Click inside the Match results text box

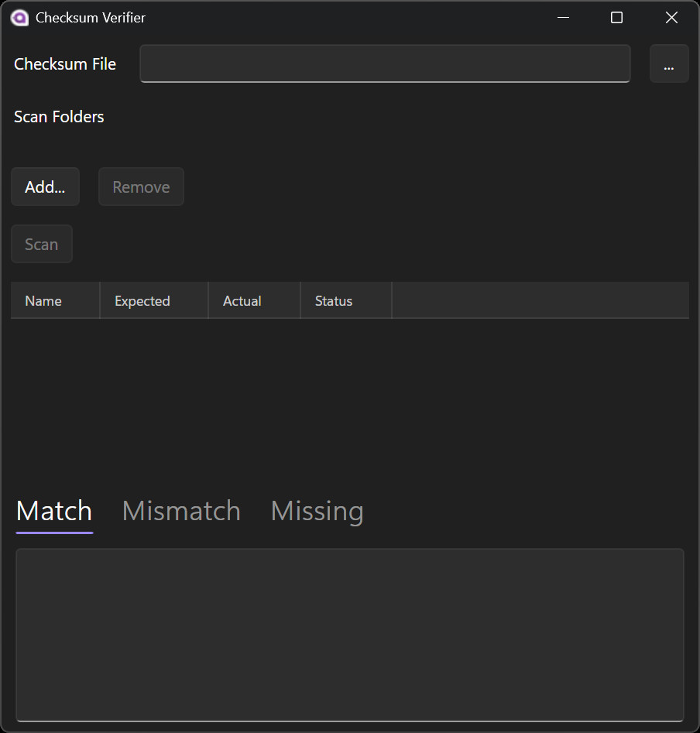click(349, 635)
